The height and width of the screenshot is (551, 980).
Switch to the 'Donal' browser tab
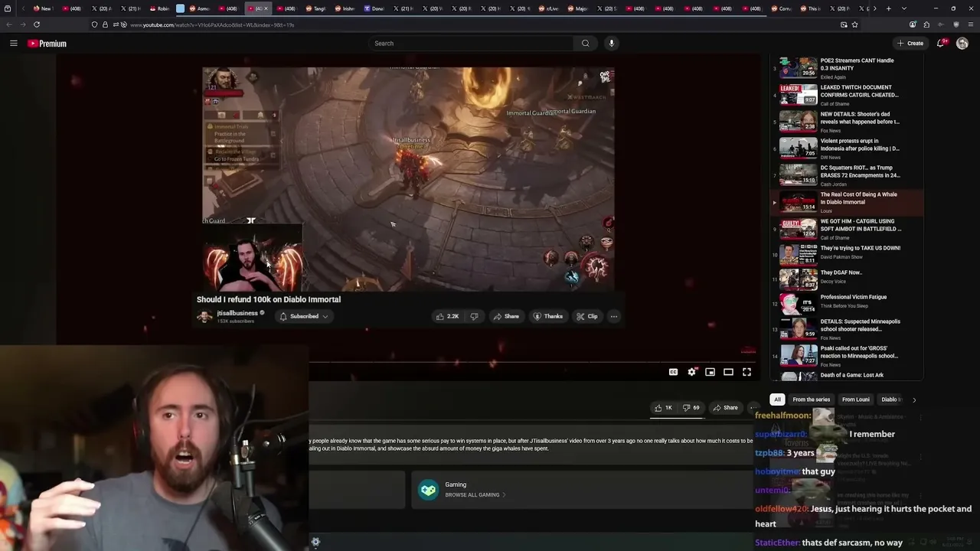point(374,8)
